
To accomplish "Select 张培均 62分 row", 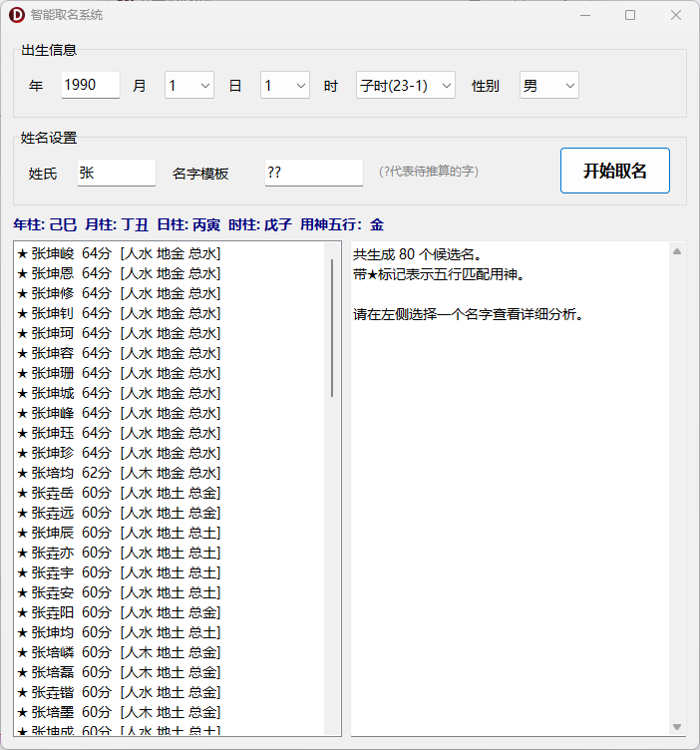I will click(x=170, y=473).
